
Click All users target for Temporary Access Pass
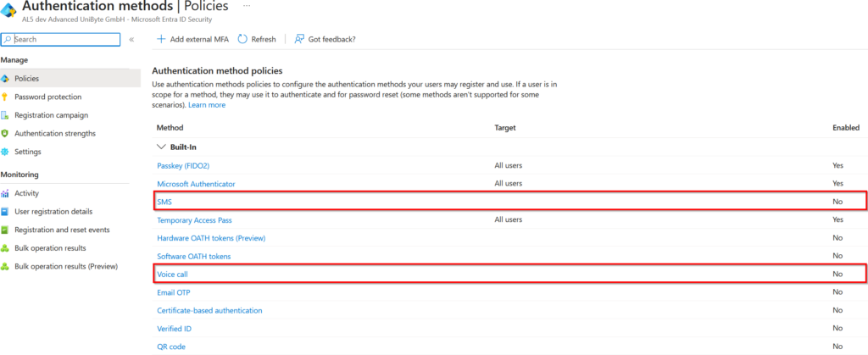[509, 219]
